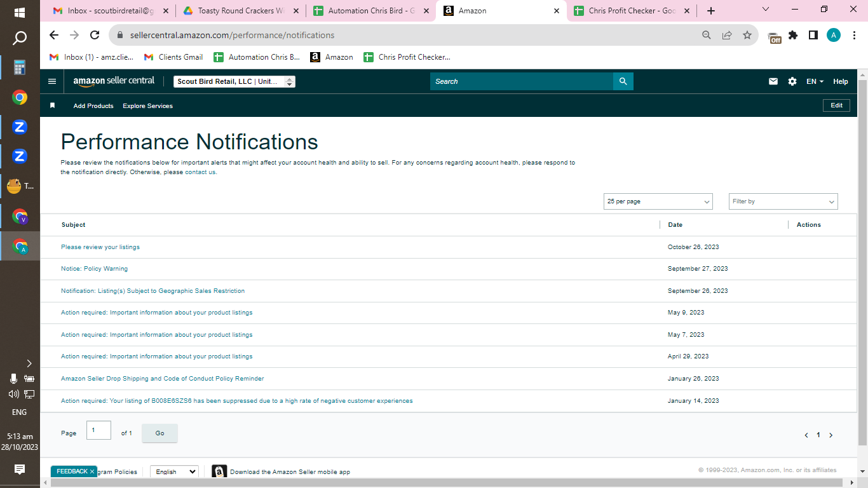Reload the page

[95, 36]
